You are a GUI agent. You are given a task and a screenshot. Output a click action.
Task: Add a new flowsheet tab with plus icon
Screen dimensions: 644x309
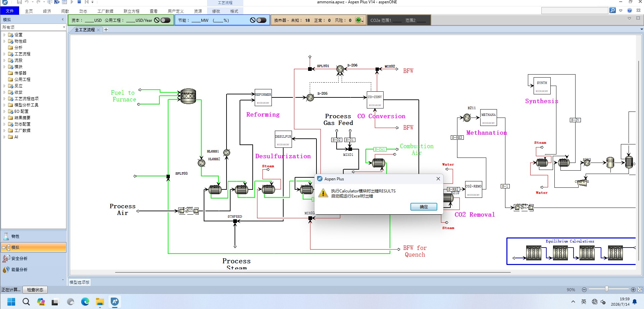click(x=106, y=30)
